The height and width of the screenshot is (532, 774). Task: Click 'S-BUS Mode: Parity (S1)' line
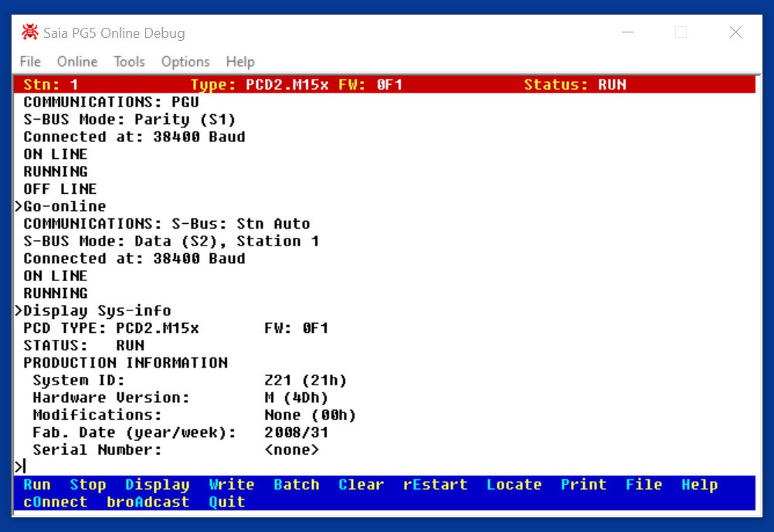coord(129,120)
